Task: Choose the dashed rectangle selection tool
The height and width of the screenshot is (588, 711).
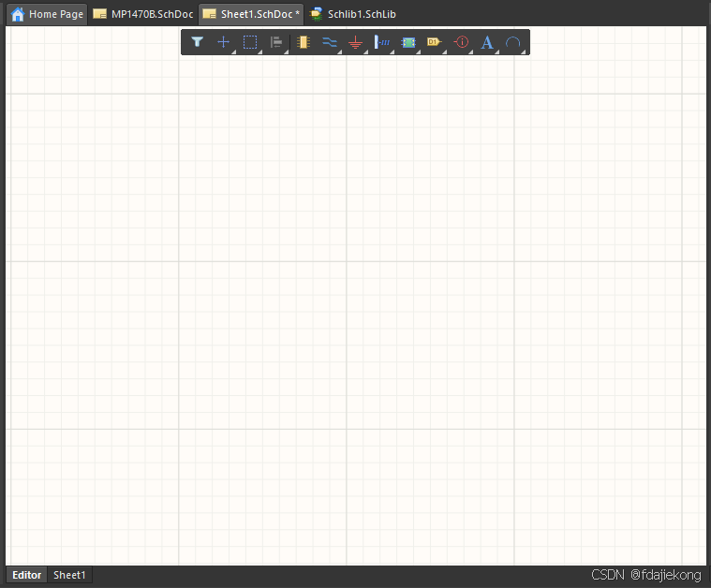Action: (250, 42)
